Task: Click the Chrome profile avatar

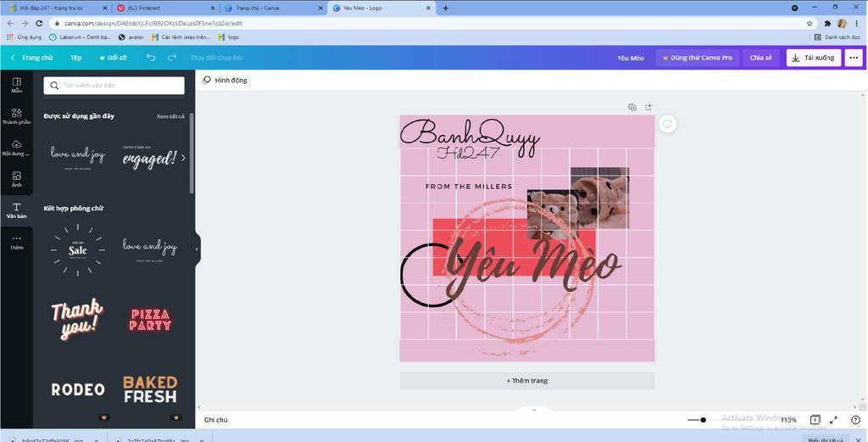Action: point(842,23)
